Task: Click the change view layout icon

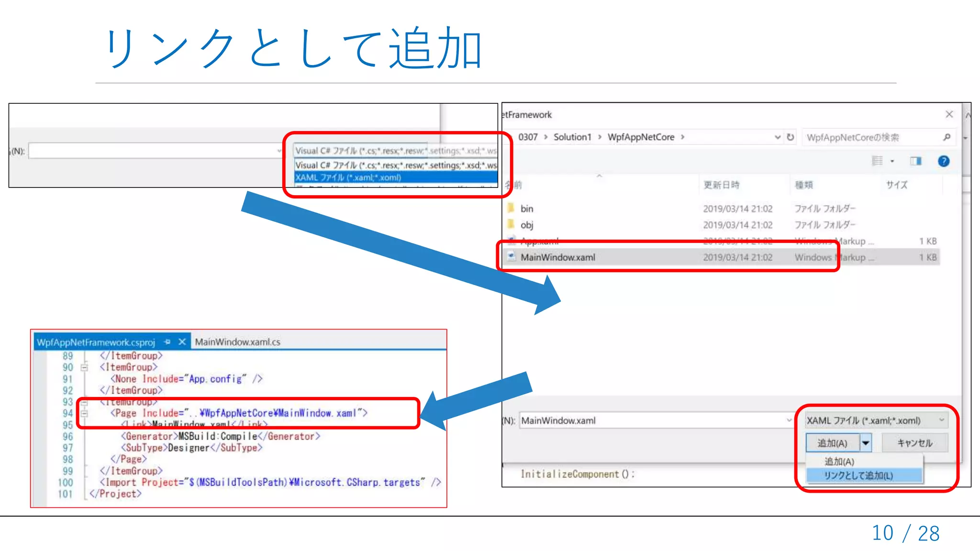Action: click(877, 161)
